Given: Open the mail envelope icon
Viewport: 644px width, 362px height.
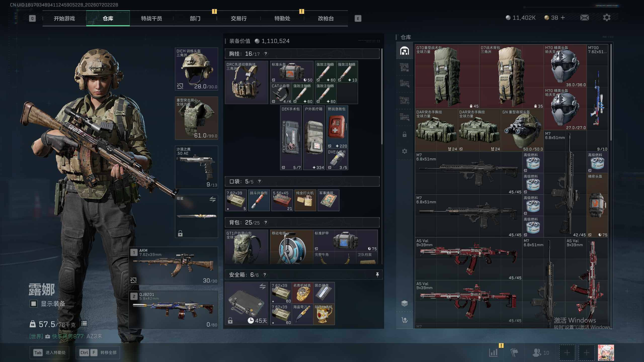Looking at the screenshot, I should (584, 18).
